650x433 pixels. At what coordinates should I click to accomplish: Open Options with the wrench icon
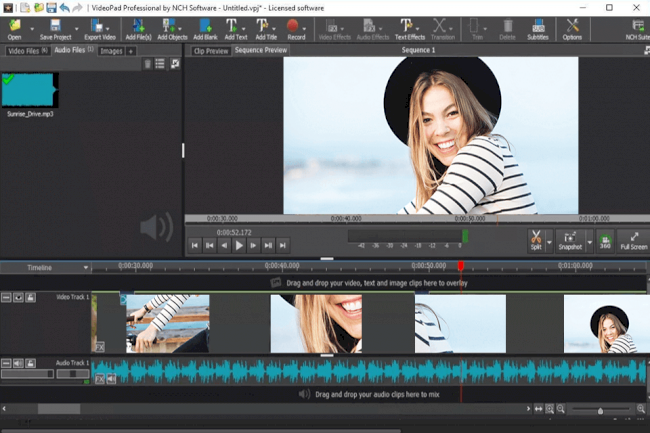(x=572, y=28)
